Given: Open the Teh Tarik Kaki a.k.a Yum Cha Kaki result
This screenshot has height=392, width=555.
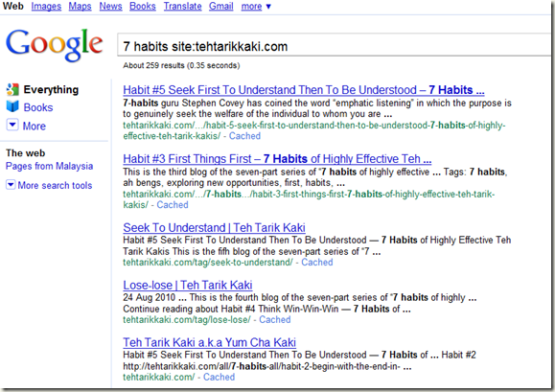Looking at the screenshot, I should pyautogui.click(x=210, y=342).
